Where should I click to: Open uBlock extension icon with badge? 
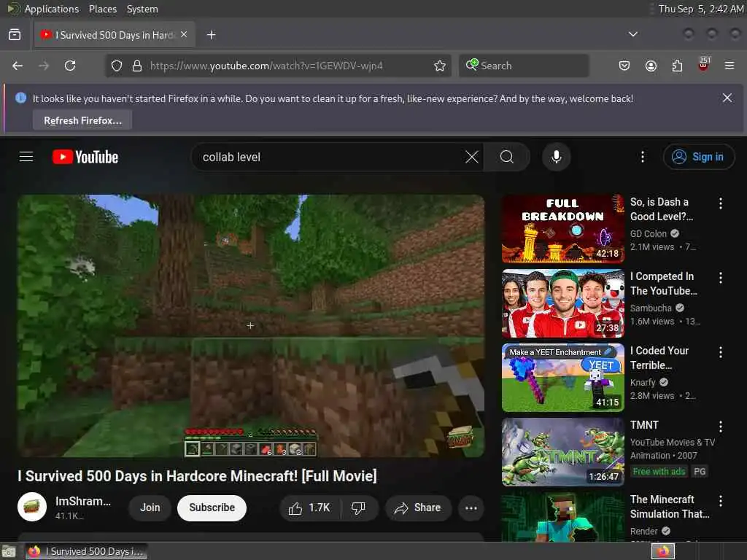(x=704, y=65)
